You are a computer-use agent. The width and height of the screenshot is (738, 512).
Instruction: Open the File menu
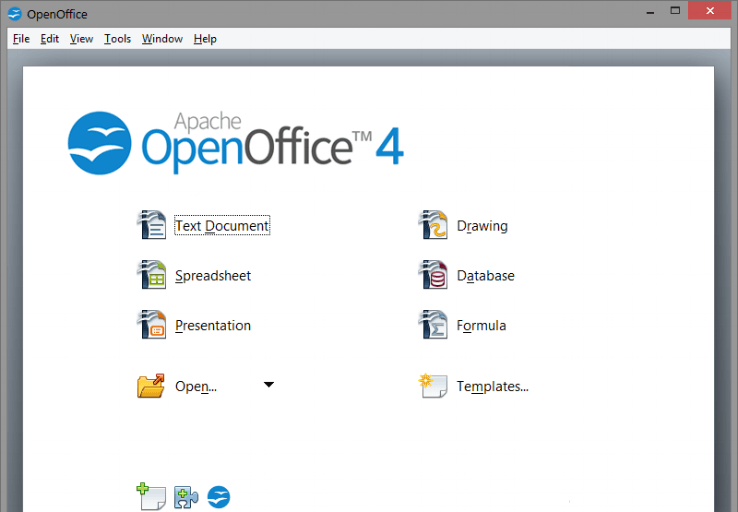click(21, 39)
